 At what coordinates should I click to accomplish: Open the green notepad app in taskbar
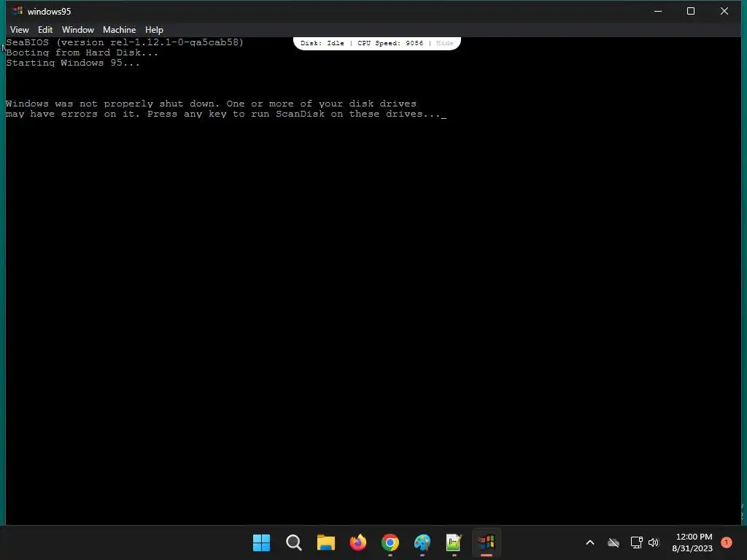454,542
